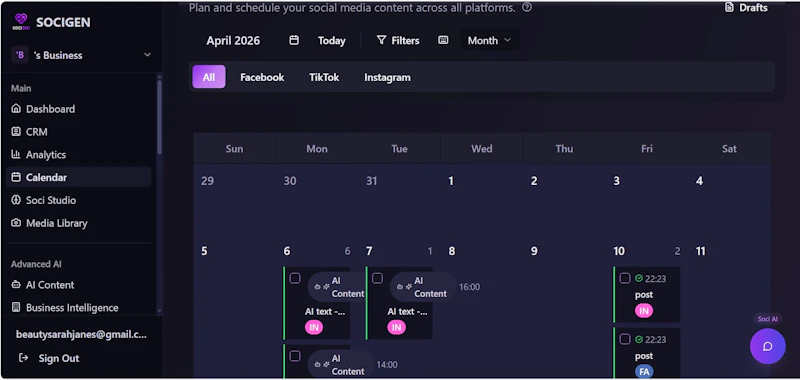The height and width of the screenshot is (380, 800).
Task: Click the Calendar sidebar icon
Action: [16, 177]
